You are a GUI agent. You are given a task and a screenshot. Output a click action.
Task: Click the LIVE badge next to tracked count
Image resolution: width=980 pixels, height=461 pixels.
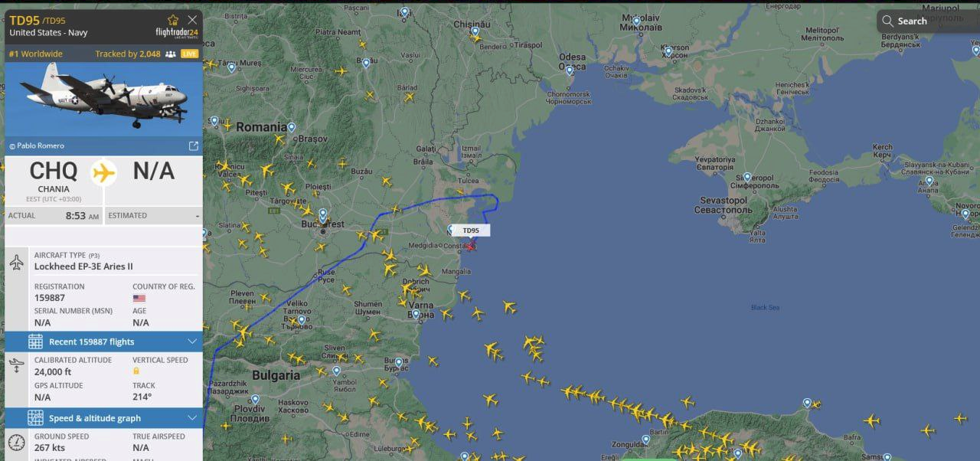[x=189, y=54]
